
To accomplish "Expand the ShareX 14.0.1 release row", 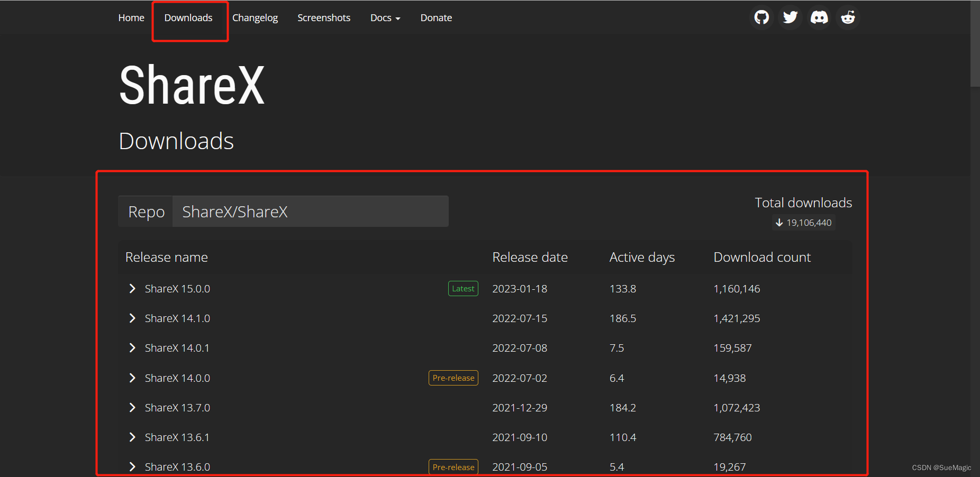I will click(x=132, y=348).
